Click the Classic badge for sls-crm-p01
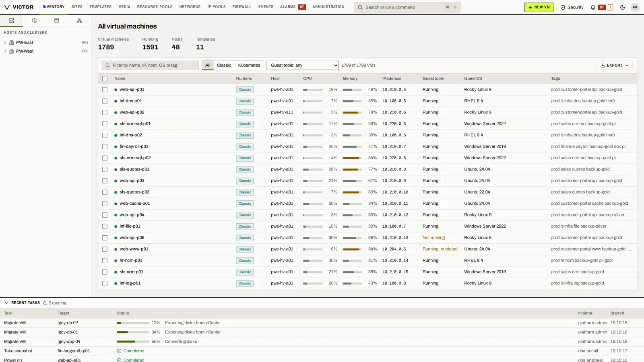Viewport: 644px width, 362px height. click(x=245, y=272)
